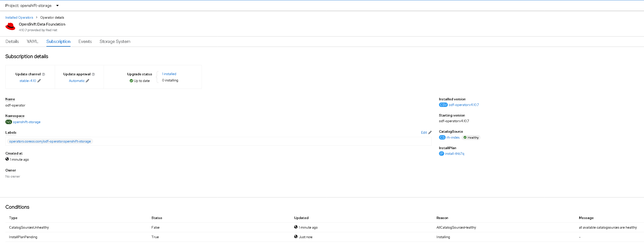Click the CS badge next to rh-index
644x246 pixels.
(442, 137)
